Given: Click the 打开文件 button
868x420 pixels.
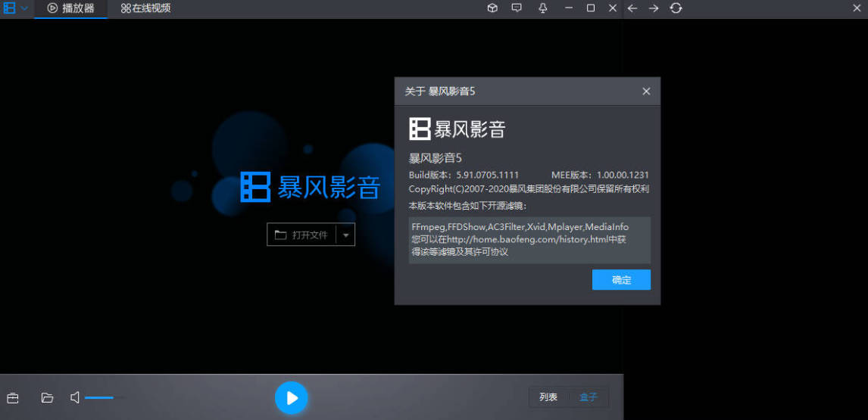Looking at the screenshot, I should [x=301, y=235].
